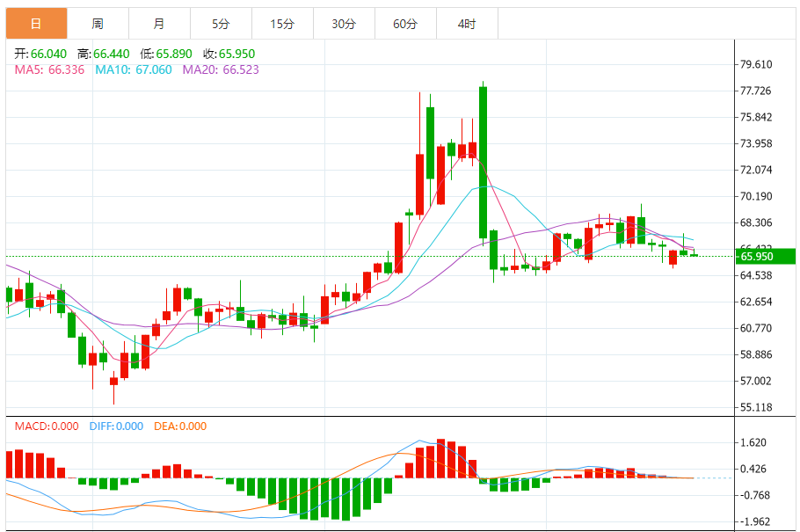Viewport: 800px width, 532px height.
Task: Open the 60分 interval tab
Action: point(405,24)
